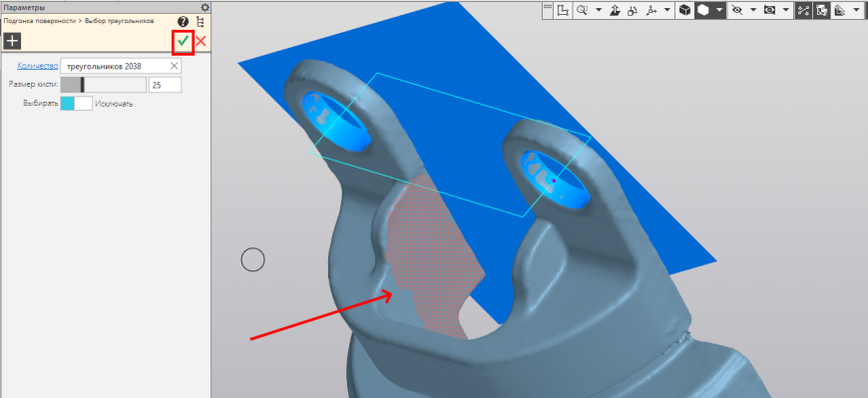Toggle the shaded hexagon display mode
Screen dimensions: 868x398
tap(703, 10)
